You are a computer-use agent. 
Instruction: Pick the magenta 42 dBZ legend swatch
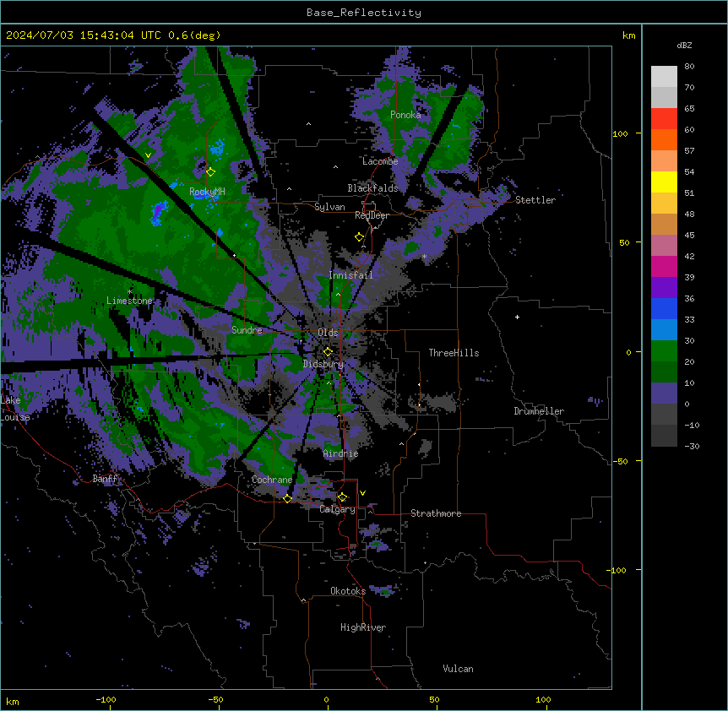(664, 266)
